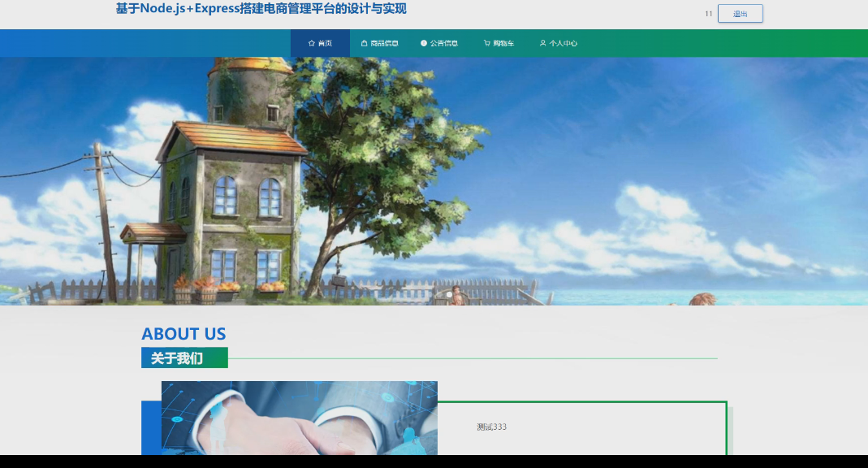Open 个人中心 personal center
The height and width of the screenshot is (468, 868).
coord(558,43)
